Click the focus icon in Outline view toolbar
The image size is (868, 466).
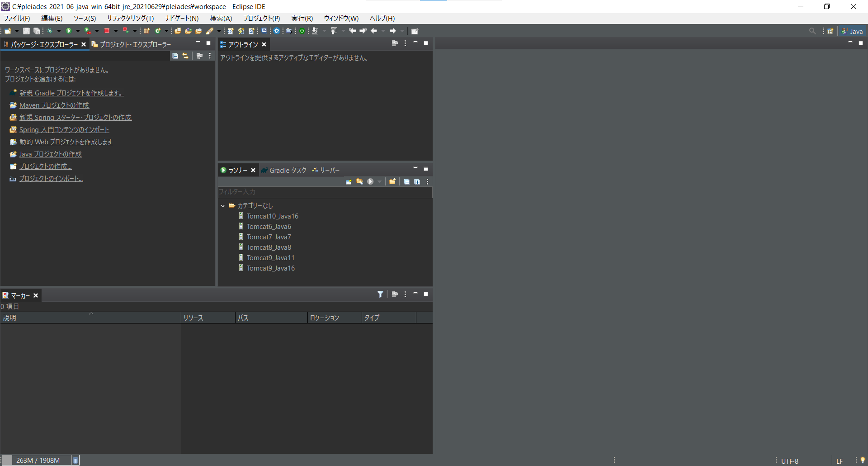(x=395, y=43)
